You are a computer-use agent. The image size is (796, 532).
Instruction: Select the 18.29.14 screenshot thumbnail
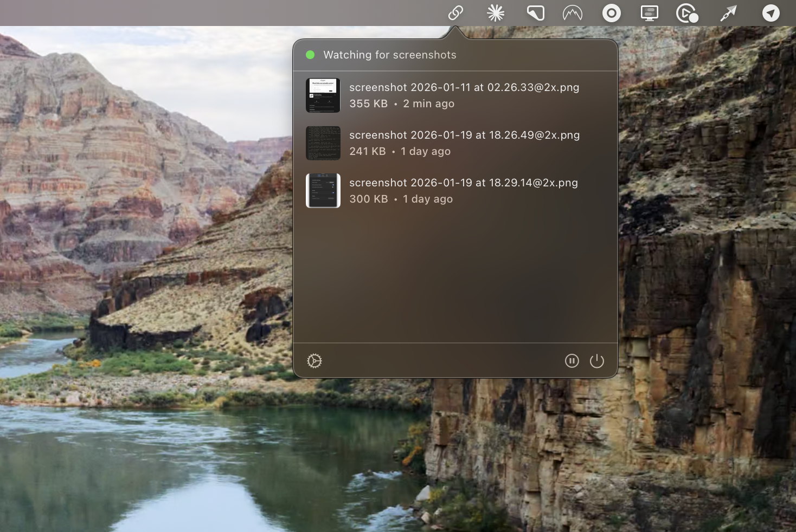[323, 191]
